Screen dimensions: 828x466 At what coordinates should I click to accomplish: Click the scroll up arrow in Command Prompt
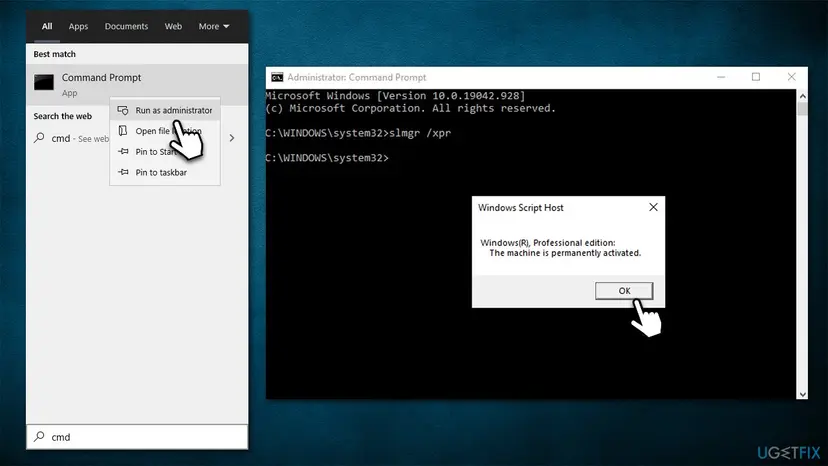pos(803,96)
